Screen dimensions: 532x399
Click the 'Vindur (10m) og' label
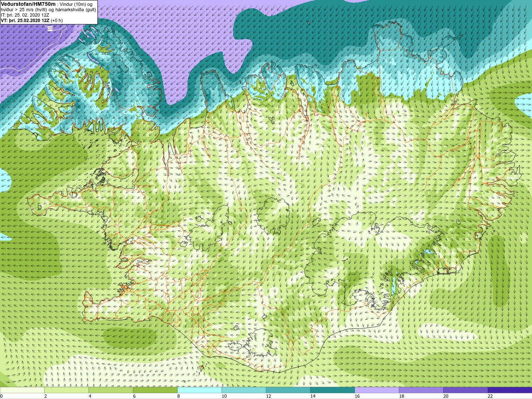tap(76, 4)
